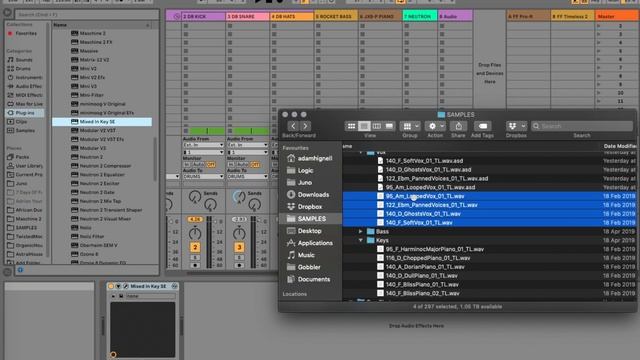Viewport: 640px width, 360px height.
Task: Open DB KICK Audio To DRUMS dropdown
Action: tap(203, 176)
